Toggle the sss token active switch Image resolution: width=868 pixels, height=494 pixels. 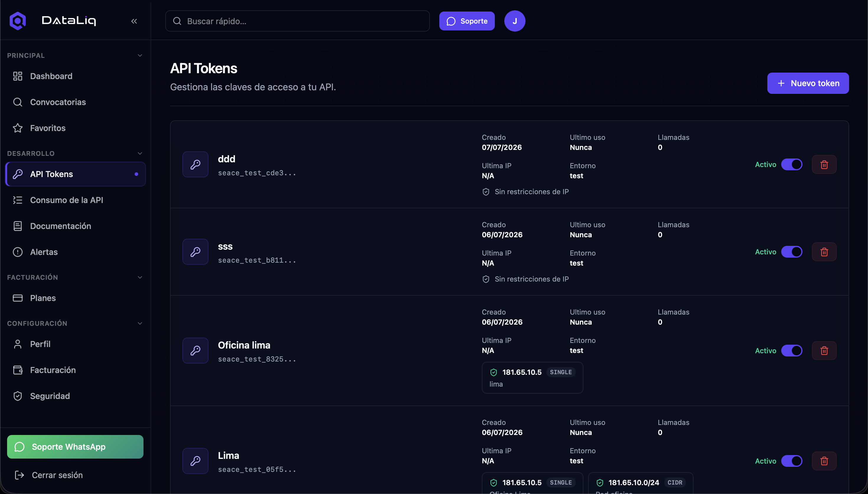[792, 252]
